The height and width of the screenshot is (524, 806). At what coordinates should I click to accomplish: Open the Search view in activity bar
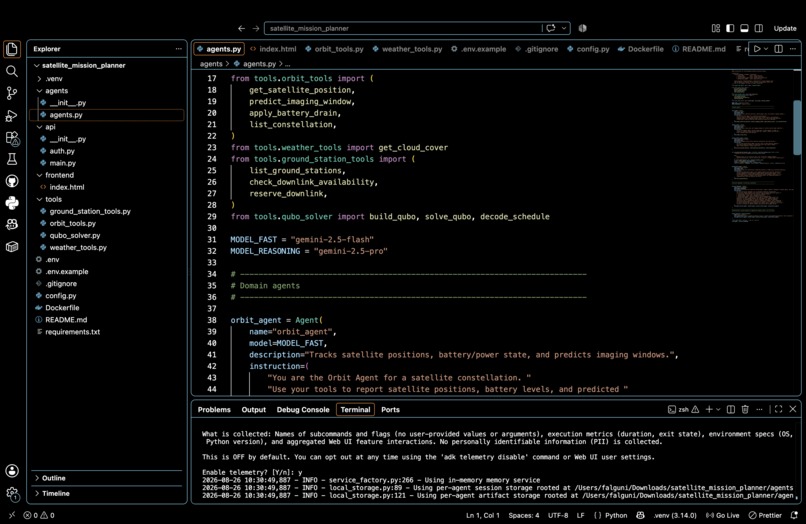point(12,71)
